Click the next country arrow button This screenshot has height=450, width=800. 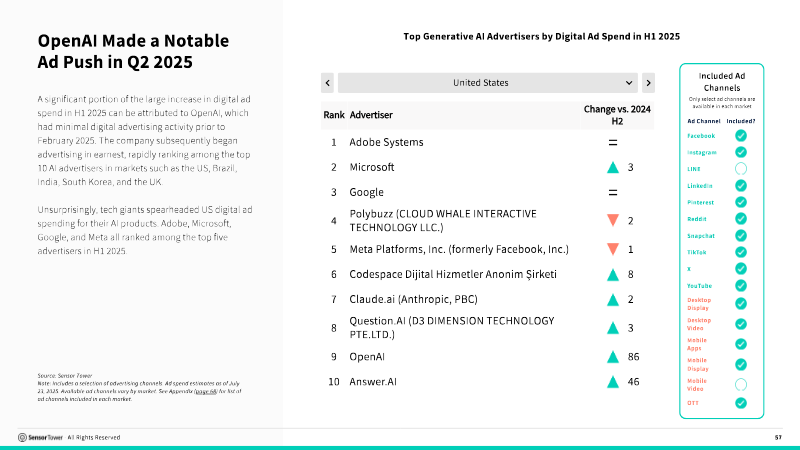pos(648,83)
